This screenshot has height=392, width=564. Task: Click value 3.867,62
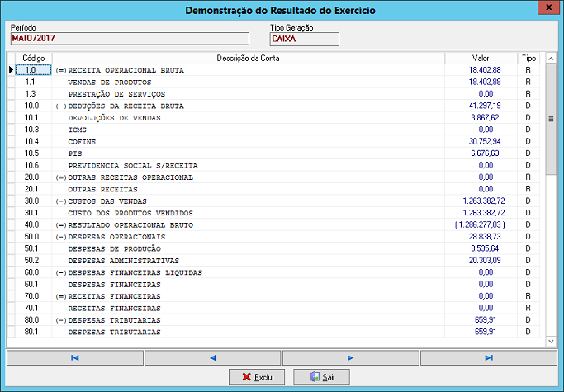click(x=485, y=117)
